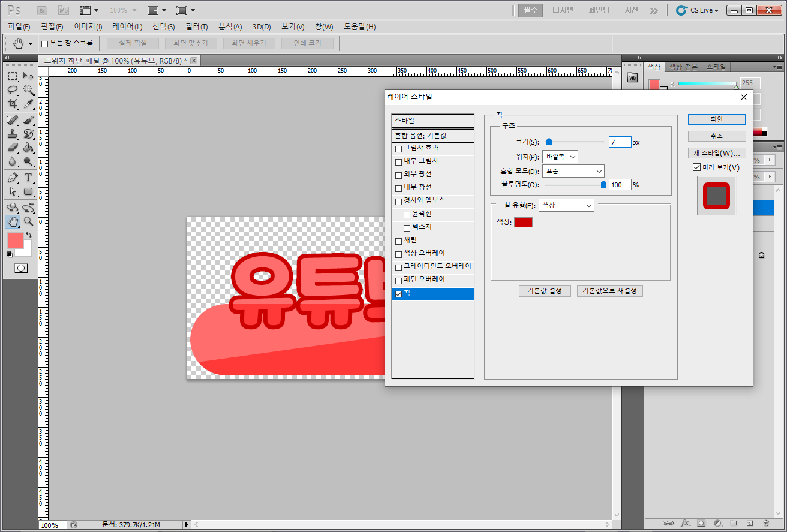Click the add layer mask icon
The image size is (787, 532).
(701, 522)
